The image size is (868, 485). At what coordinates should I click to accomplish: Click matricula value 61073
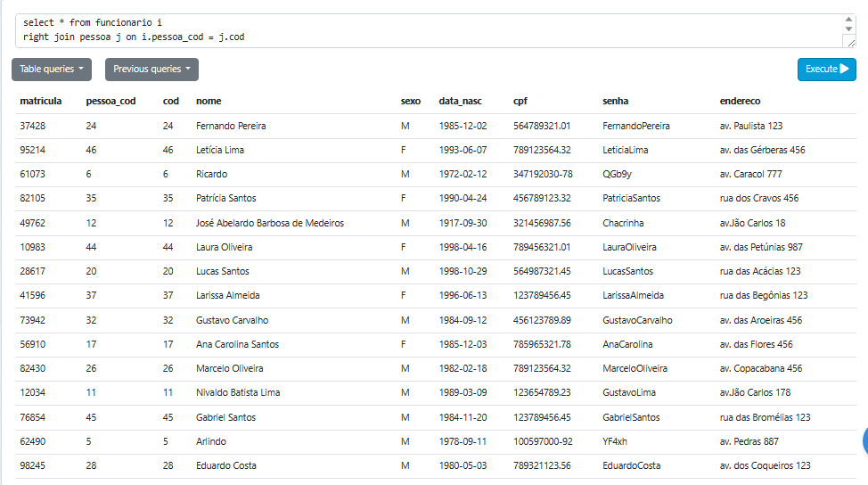tap(33, 174)
